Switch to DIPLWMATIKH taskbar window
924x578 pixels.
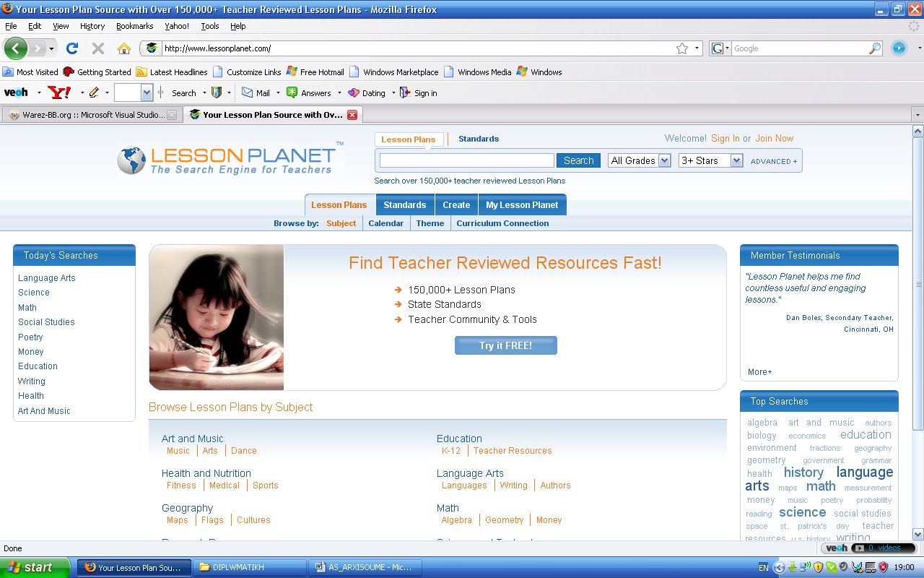tap(249, 567)
